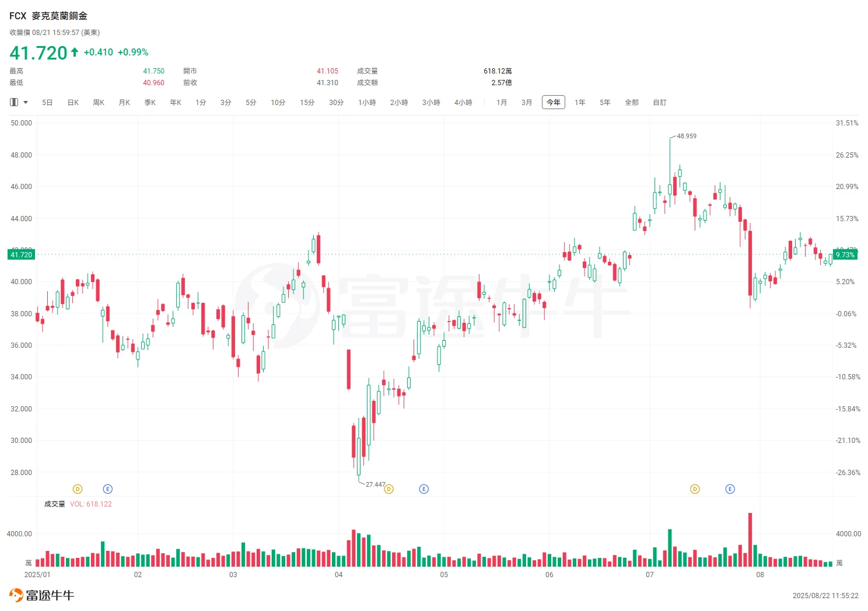Click the VOL: 618.122 indicator label
The image size is (868, 611).
pos(91,504)
